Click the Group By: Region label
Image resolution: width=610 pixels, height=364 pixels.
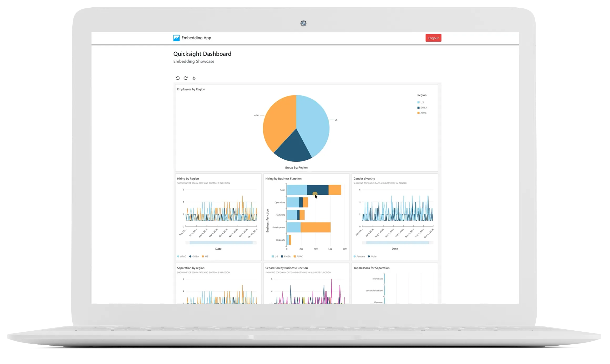[296, 167]
